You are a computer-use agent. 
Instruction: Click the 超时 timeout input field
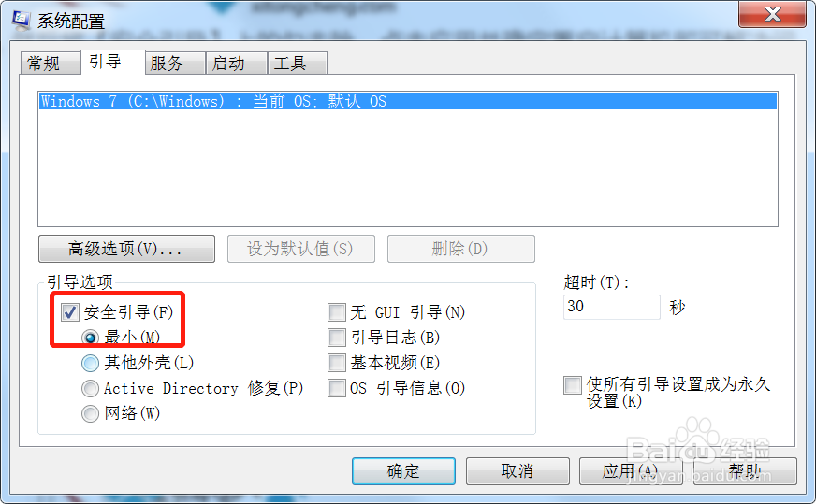click(611, 307)
